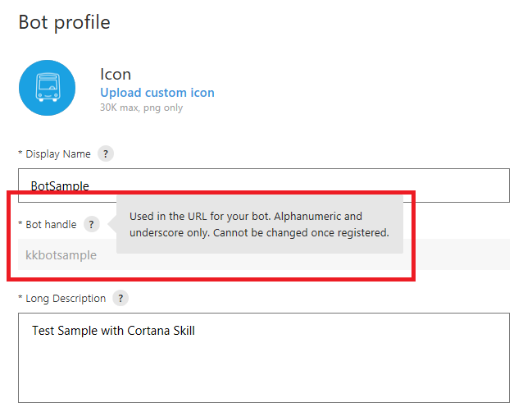Click the required asterisk before Long Description
532x412 pixels.
click(x=20, y=298)
